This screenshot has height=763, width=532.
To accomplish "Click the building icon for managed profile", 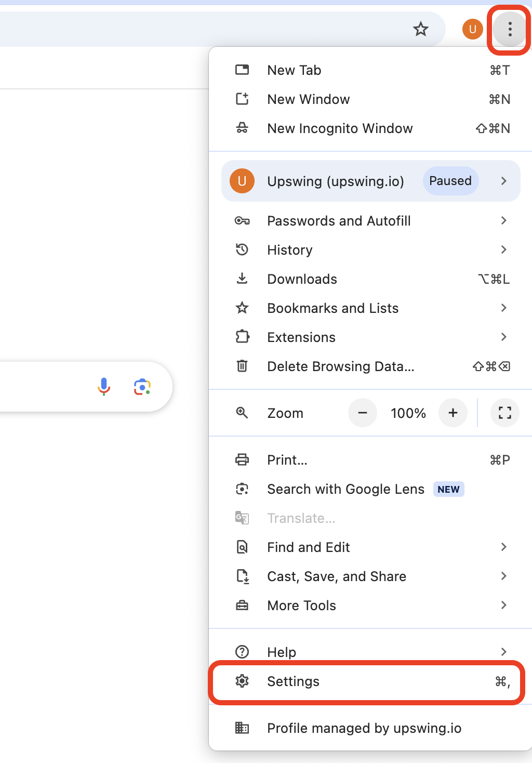I will point(242,728).
